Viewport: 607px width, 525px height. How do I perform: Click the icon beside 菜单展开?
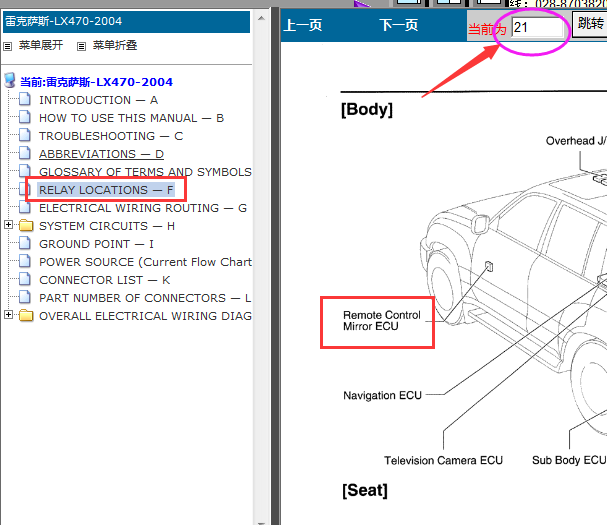7,47
